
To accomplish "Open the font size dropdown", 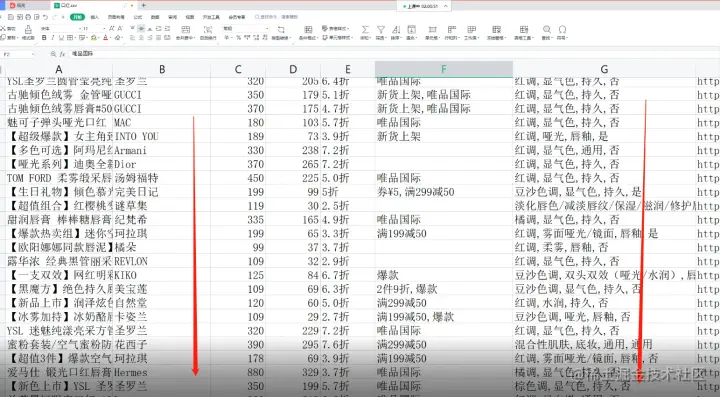I will [104, 28].
